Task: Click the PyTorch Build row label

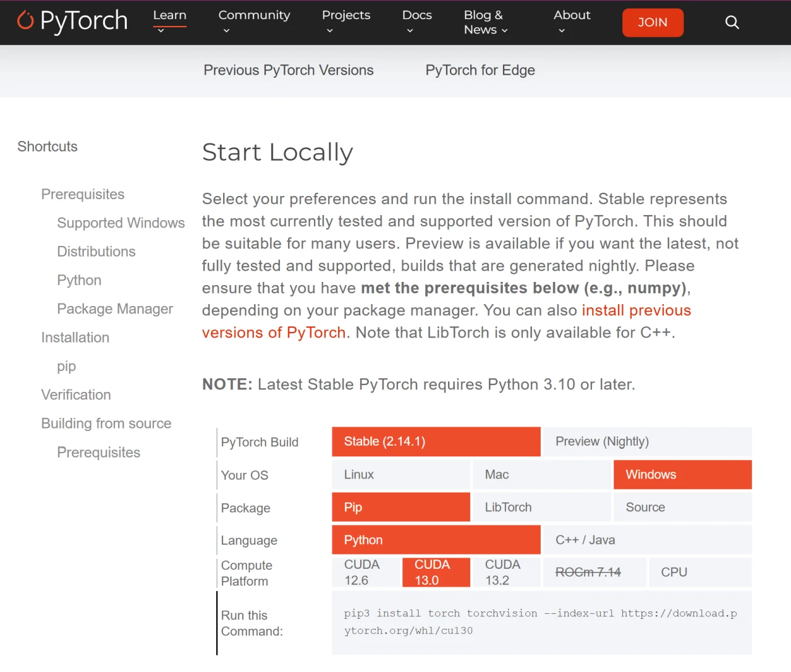Action: (260, 442)
